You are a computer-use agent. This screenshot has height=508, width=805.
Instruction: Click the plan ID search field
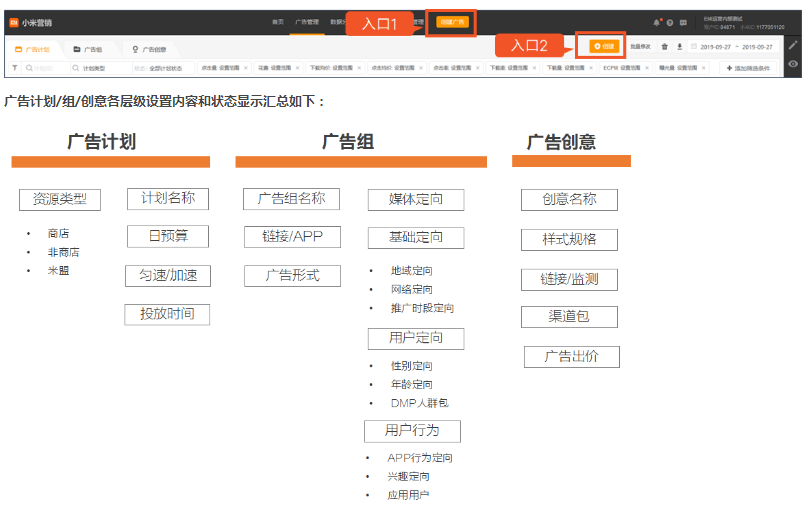45,68
